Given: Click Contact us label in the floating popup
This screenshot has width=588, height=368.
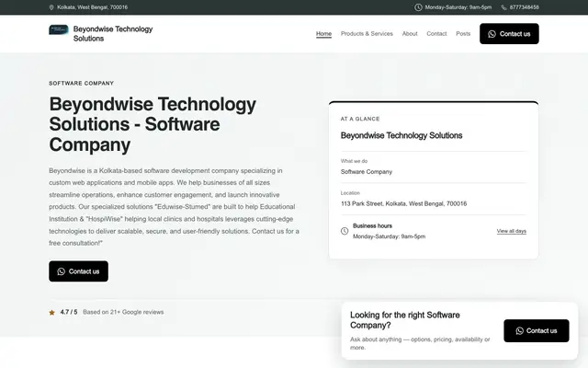Looking at the screenshot, I should pyautogui.click(x=541, y=331).
